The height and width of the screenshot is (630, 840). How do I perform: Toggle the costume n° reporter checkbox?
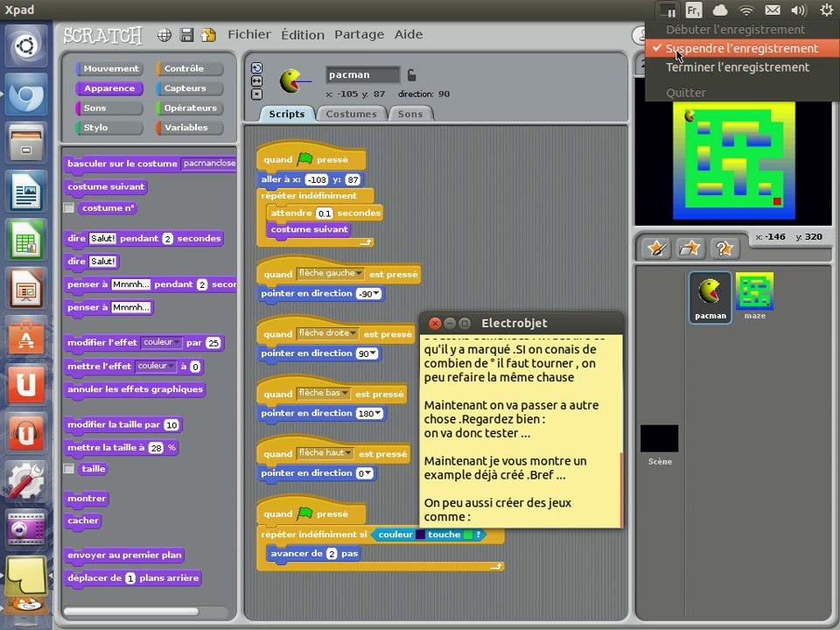pos(68,208)
